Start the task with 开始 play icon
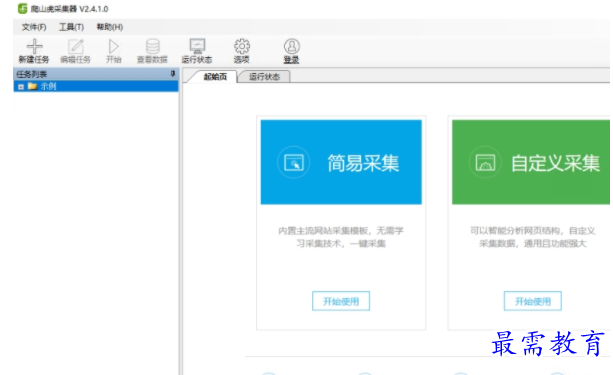This screenshot has width=613, height=375. [x=114, y=47]
